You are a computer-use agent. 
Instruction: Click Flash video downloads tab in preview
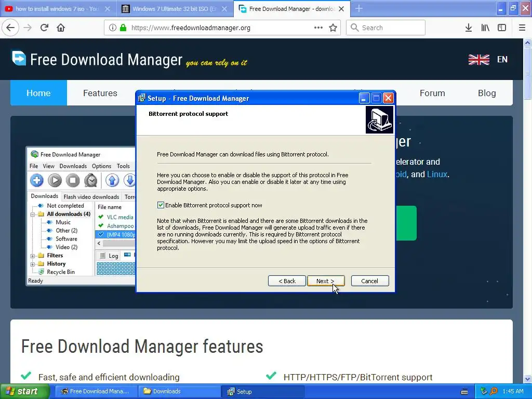(91, 197)
